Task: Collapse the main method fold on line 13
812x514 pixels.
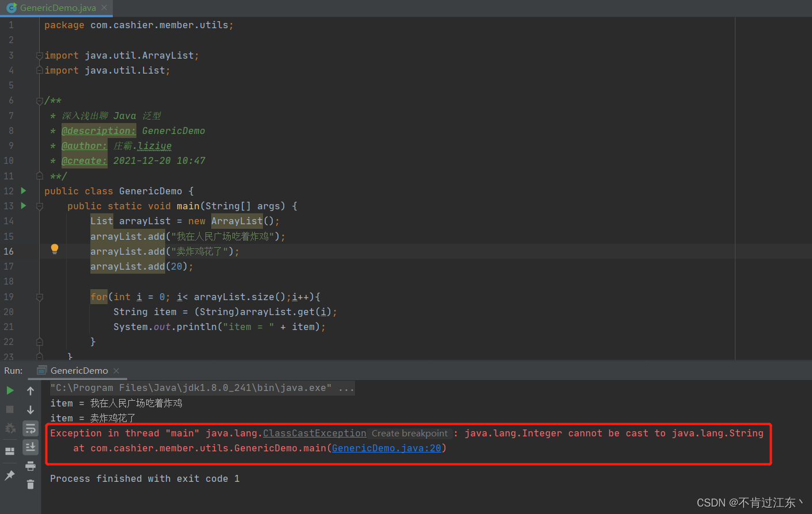Action: 39,206
